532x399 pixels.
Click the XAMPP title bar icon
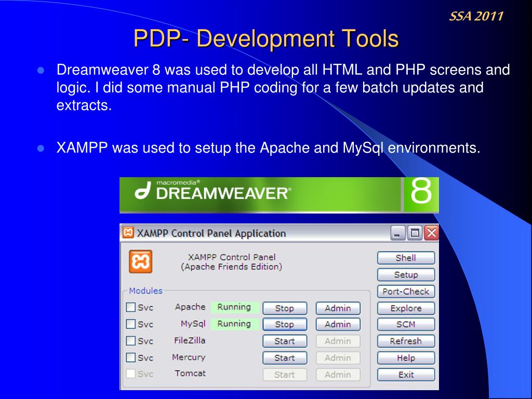point(128,233)
